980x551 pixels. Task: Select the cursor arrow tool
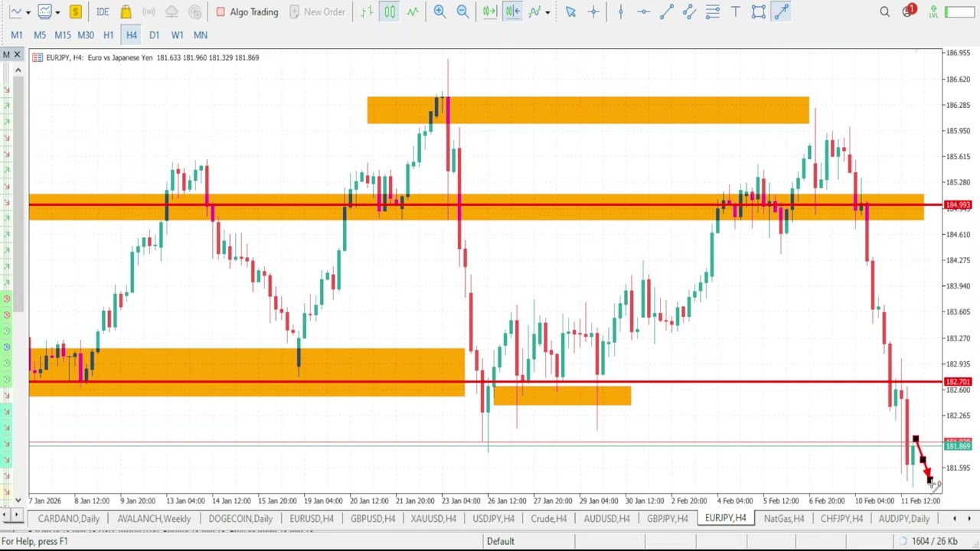coord(570,11)
